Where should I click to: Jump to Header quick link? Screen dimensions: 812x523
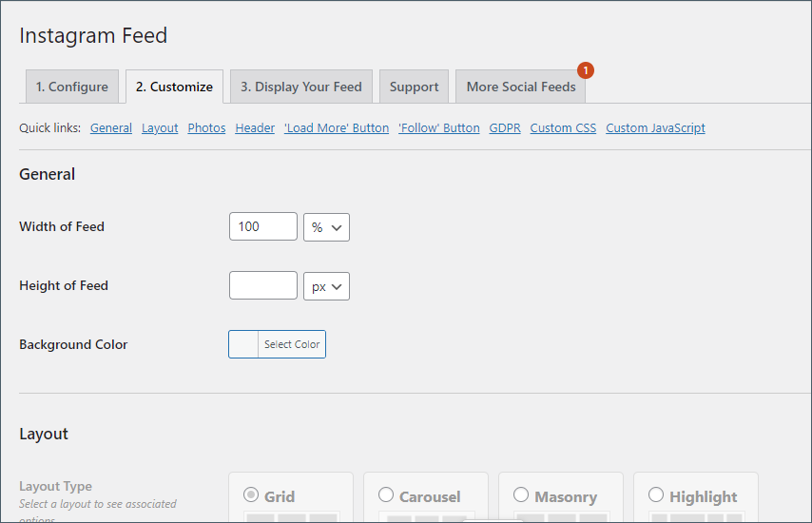click(x=255, y=128)
